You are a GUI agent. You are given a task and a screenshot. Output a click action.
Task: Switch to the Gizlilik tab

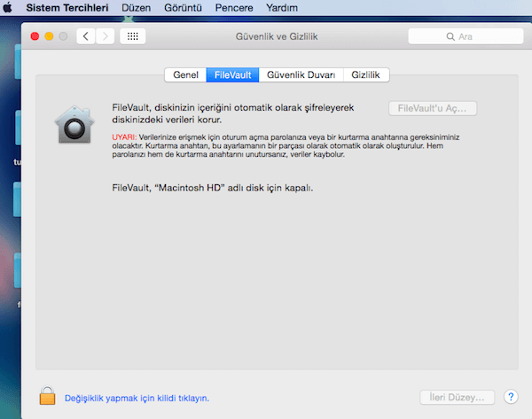point(365,75)
